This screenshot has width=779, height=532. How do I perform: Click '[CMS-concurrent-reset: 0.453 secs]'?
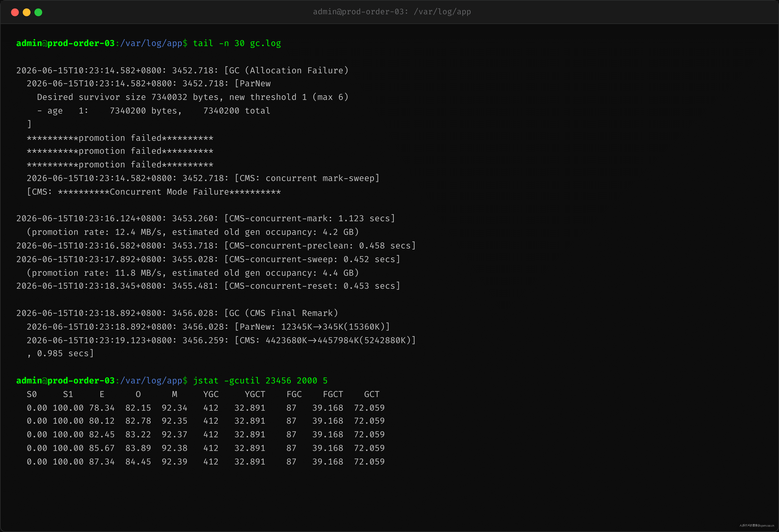click(x=312, y=286)
